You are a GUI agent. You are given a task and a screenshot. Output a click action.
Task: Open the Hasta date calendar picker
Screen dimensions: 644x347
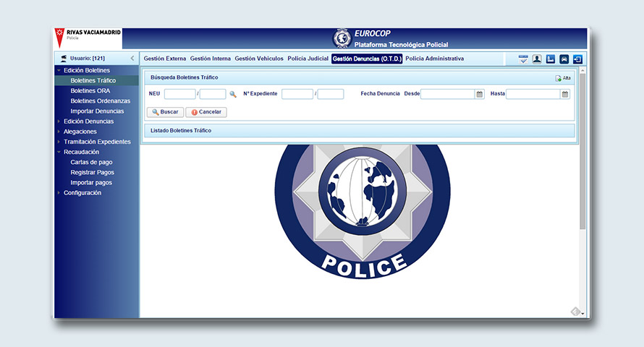[x=565, y=94]
